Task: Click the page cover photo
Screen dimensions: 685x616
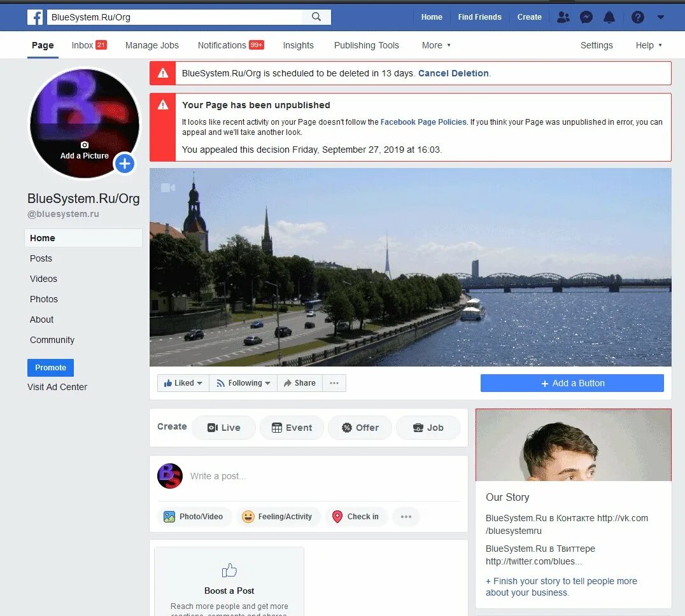Action: (x=410, y=267)
